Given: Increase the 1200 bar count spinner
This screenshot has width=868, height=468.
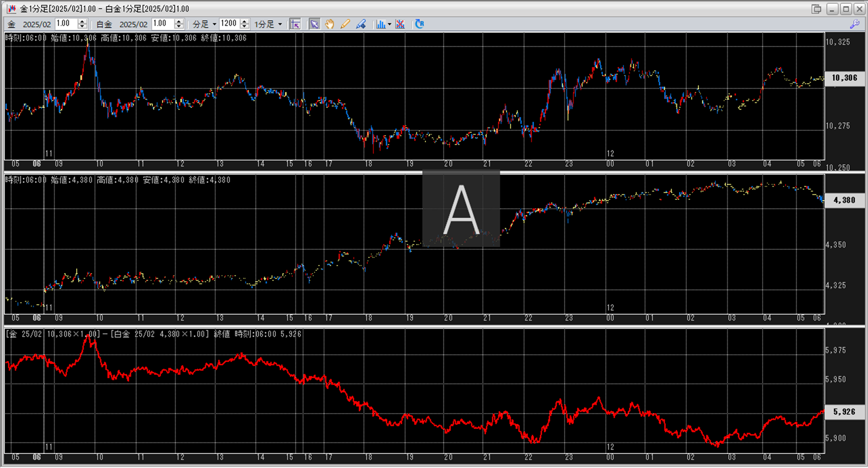Looking at the screenshot, I should click(245, 21).
